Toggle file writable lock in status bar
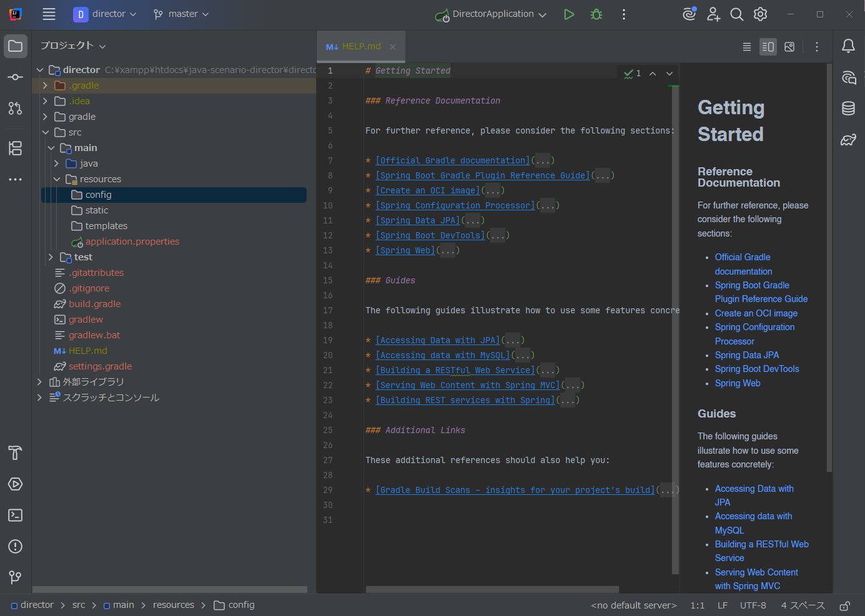This screenshot has width=865, height=616. click(x=844, y=605)
